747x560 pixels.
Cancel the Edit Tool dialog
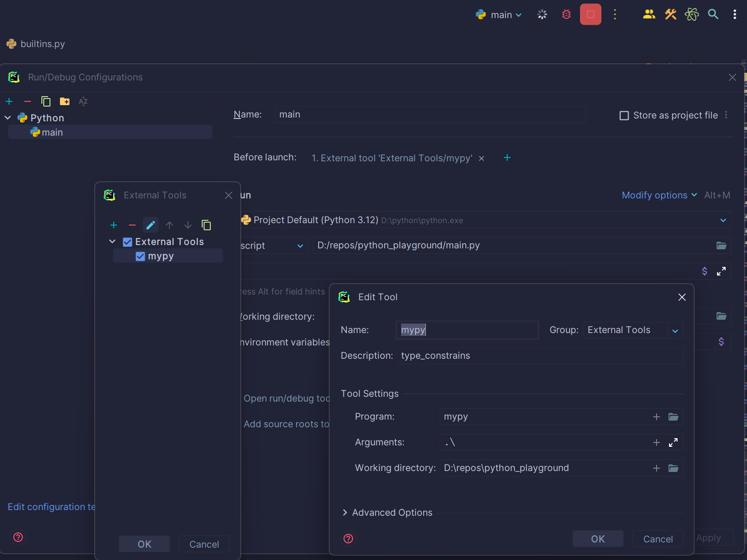[658, 539]
